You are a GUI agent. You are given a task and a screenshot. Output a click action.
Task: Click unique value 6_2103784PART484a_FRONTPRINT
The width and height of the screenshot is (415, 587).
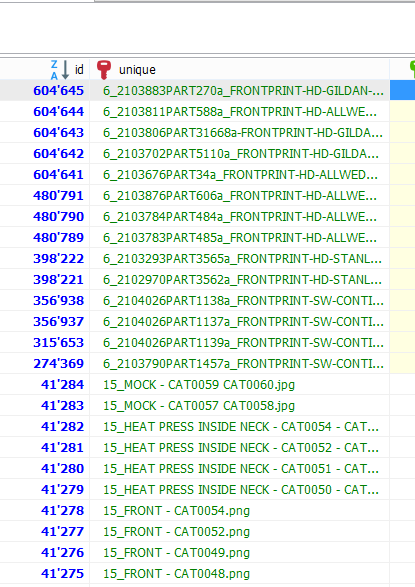click(240, 216)
